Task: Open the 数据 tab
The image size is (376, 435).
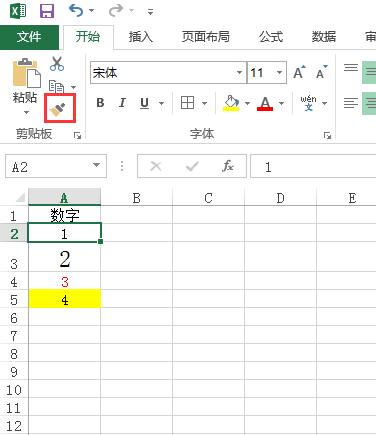Action: 323,37
